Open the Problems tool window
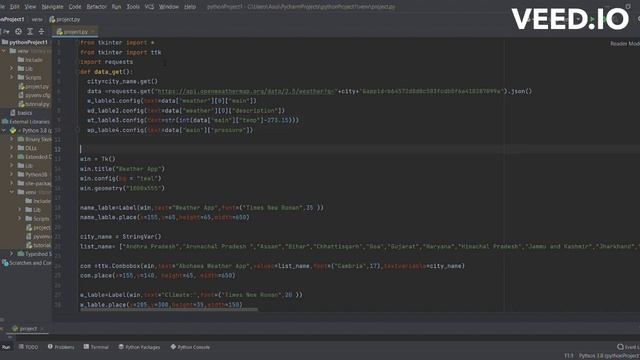640x360 pixels. coord(61,347)
